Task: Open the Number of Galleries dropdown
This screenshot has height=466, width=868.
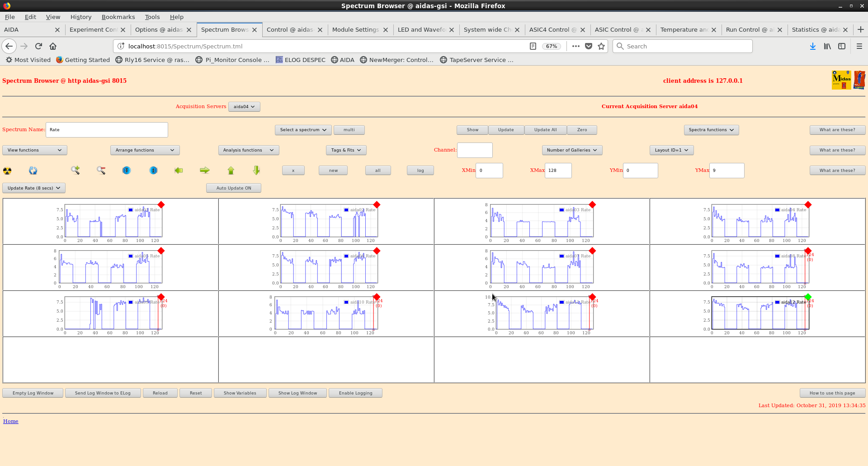Action: pos(572,150)
